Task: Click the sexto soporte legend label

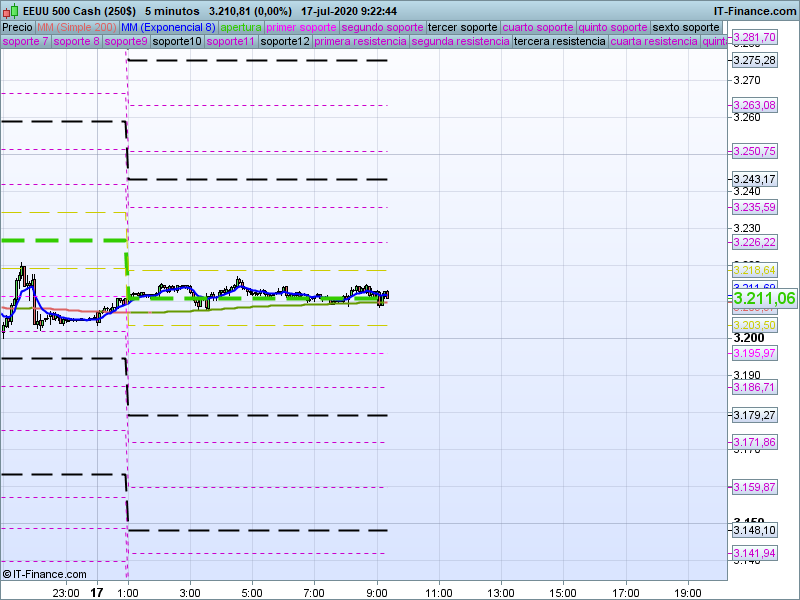Action: [685, 27]
